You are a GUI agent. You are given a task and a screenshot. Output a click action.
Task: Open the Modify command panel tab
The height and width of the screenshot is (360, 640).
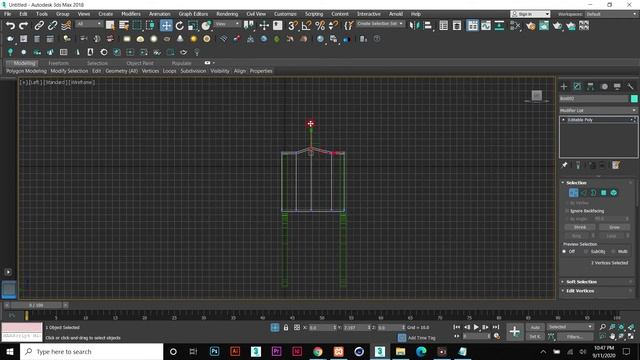pos(577,86)
